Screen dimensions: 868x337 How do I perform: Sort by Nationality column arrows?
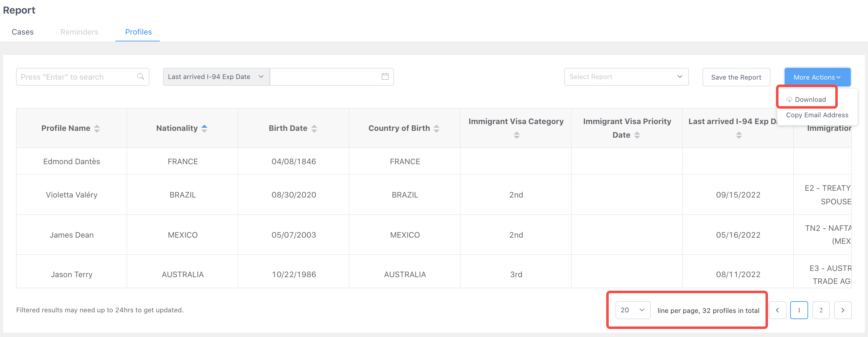(204, 128)
